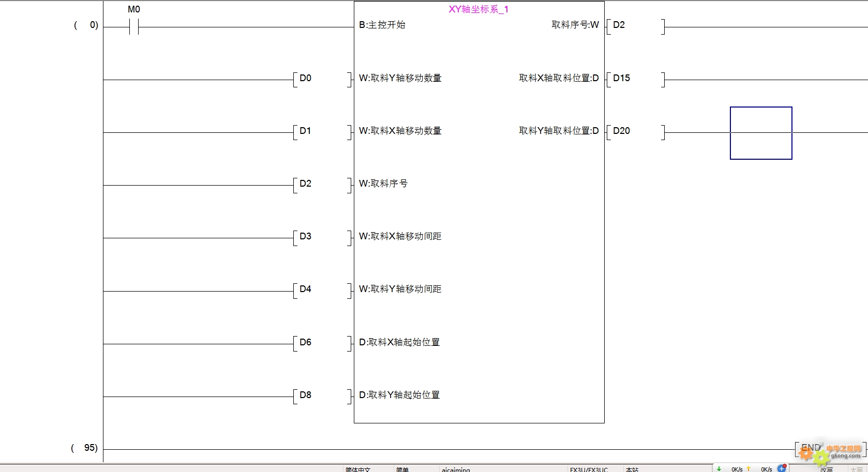
Task: Click the aicaiming user name in status bar
Action: 456,469
